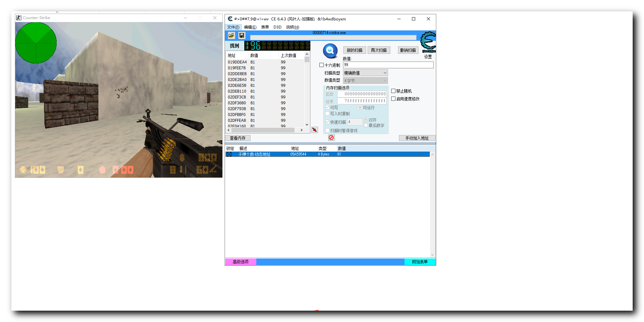The height and width of the screenshot is (322, 644).
Task: Open 文件(F) menu
Action: 233,27
